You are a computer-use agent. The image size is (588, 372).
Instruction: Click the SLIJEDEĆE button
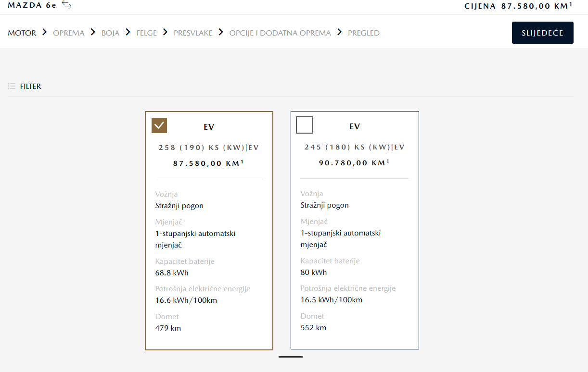[543, 33]
